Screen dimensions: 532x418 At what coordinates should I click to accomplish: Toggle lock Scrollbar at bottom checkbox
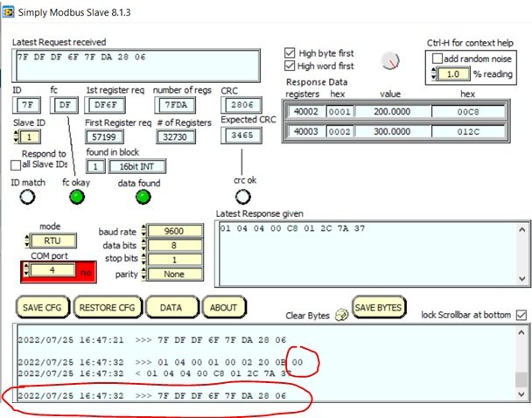click(x=521, y=315)
